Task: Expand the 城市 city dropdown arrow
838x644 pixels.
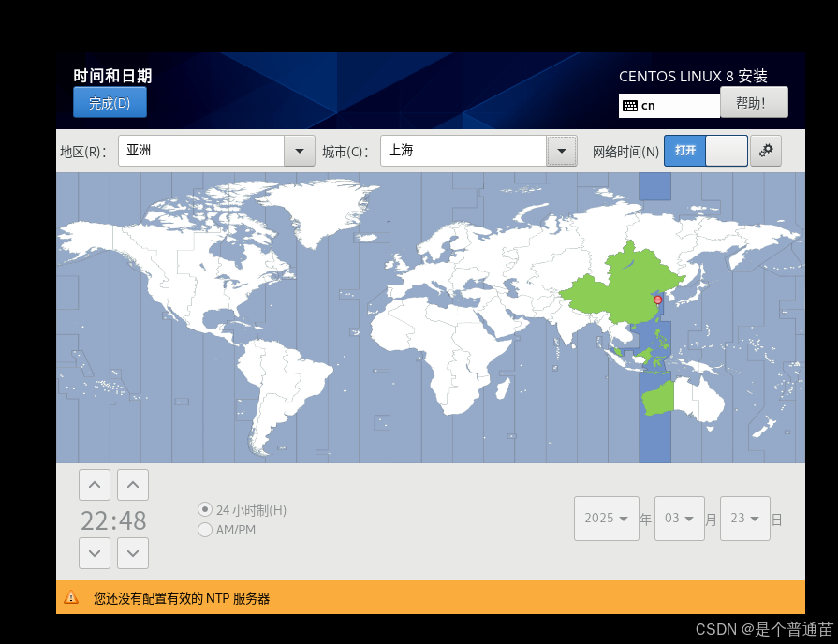Action: tap(561, 151)
